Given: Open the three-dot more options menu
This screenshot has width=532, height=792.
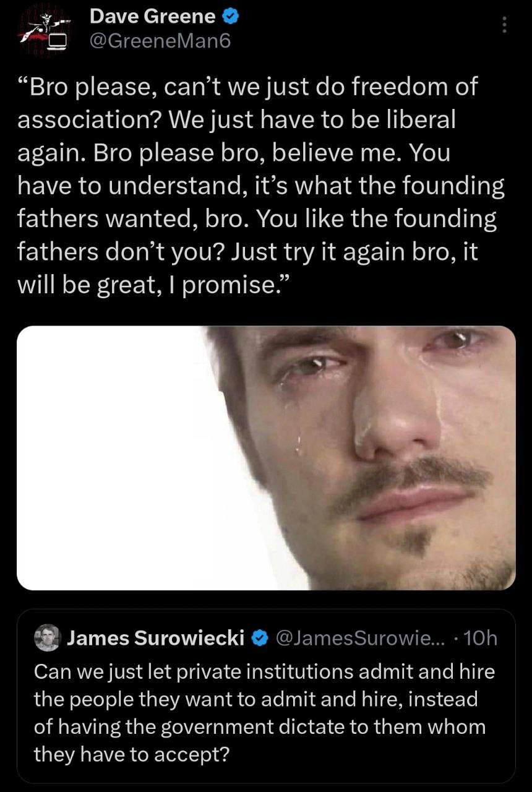Looking at the screenshot, I should (x=504, y=24).
